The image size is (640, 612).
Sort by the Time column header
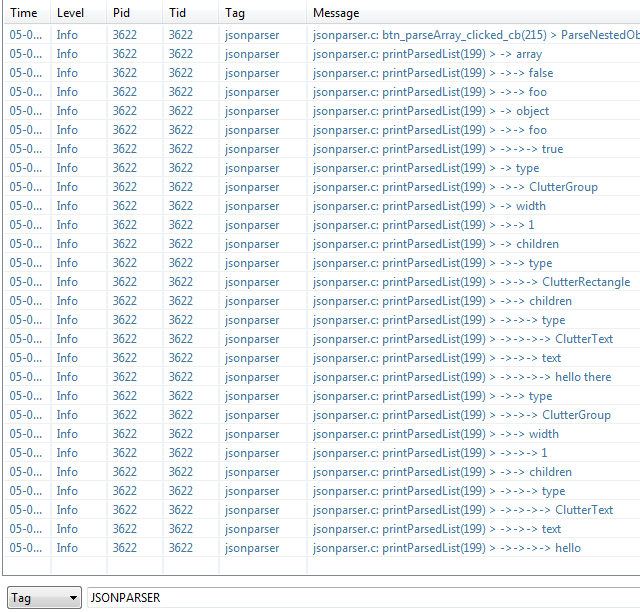(24, 13)
